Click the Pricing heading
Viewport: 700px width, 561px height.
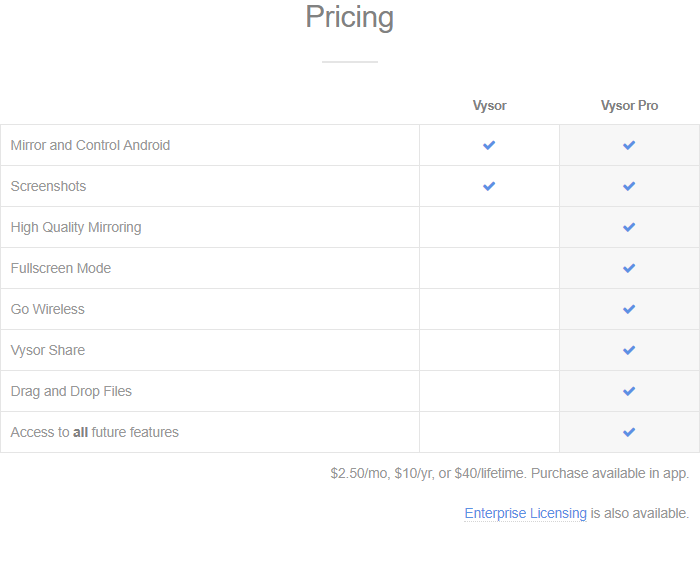click(x=349, y=17)
